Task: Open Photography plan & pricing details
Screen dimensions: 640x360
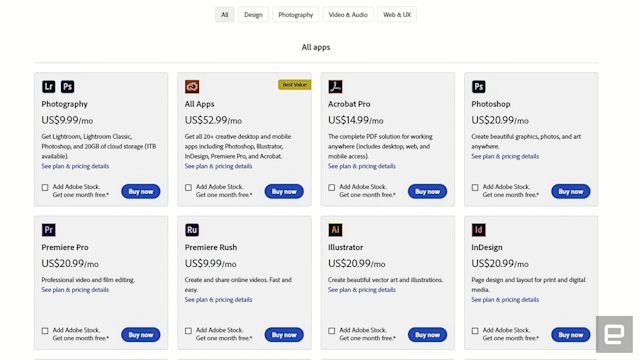Action: tap(75, 166)
